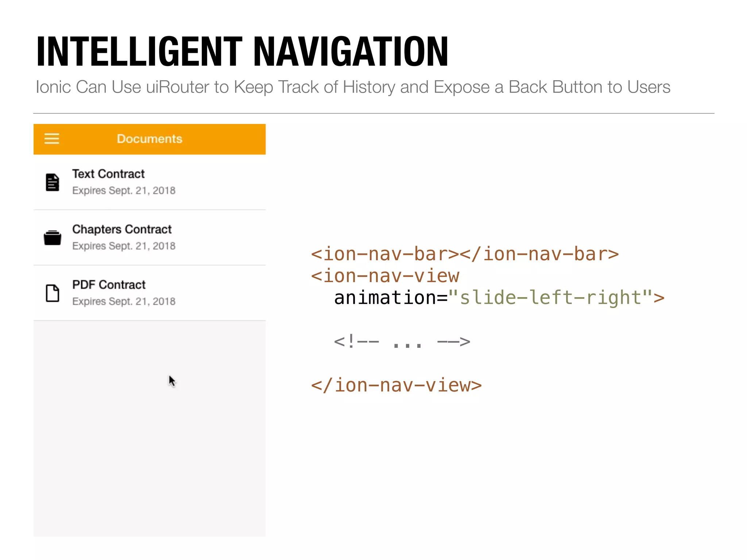747x560 pixels.
Task: Click the ion-nav-bar code line
Action: tap(465, 254)
